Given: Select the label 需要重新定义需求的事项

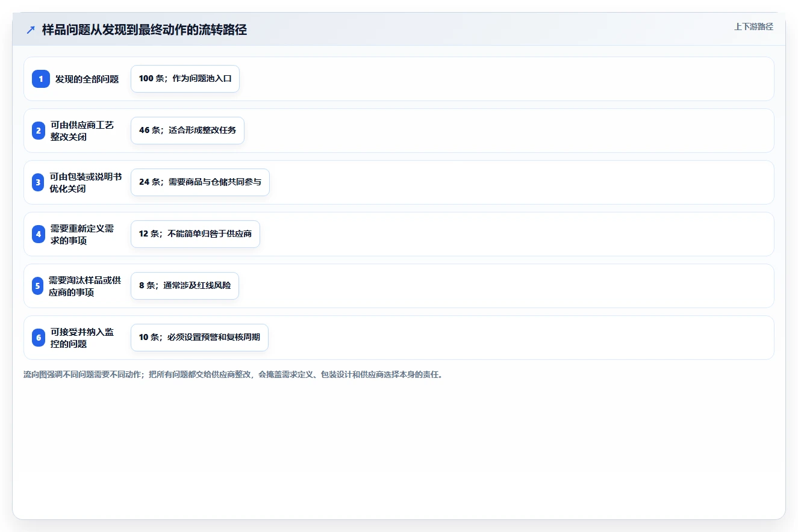Looking at the screenshot, I should [x=83, y=234].
